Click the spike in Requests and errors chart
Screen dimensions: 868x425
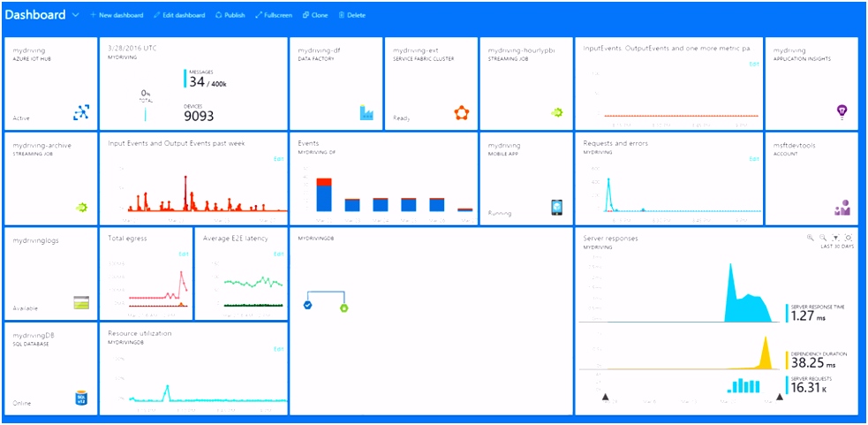608,194
